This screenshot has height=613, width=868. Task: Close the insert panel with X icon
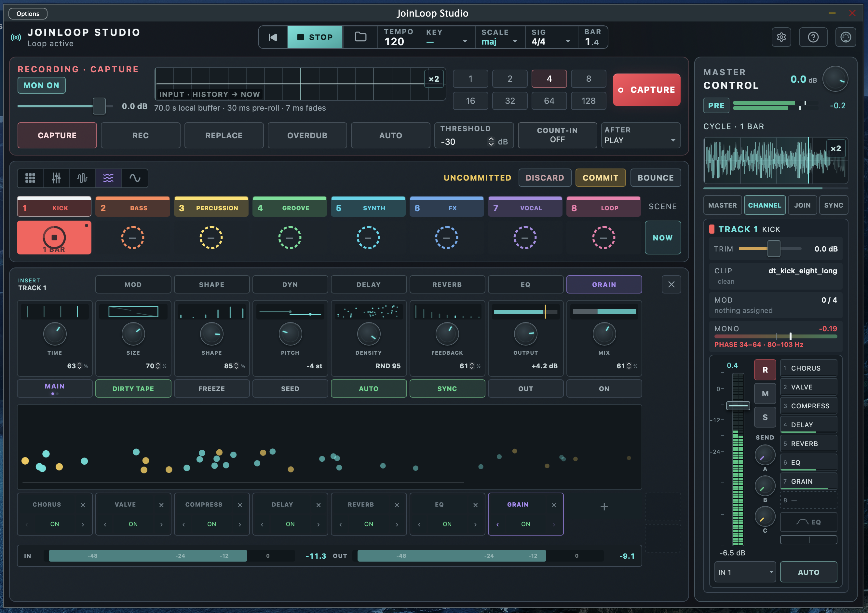click(x=671, y=284)
